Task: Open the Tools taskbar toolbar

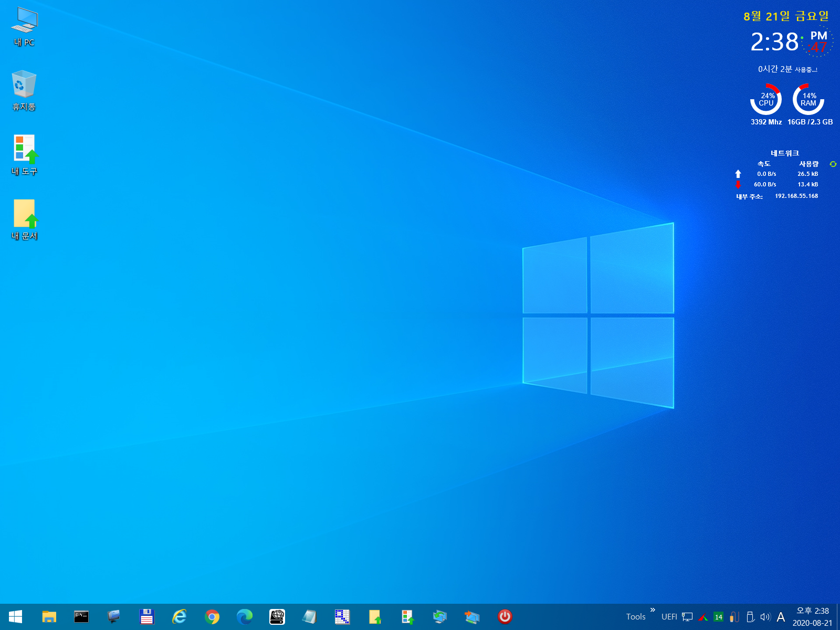Action: [636, 617]
